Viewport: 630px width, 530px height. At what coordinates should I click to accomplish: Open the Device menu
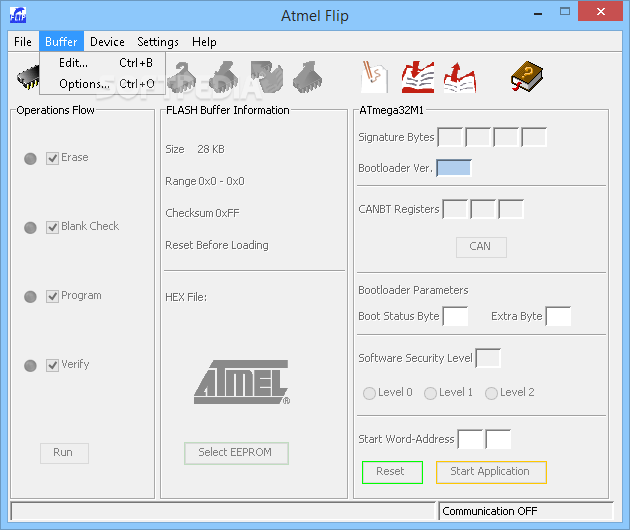(x=107, y=41)
